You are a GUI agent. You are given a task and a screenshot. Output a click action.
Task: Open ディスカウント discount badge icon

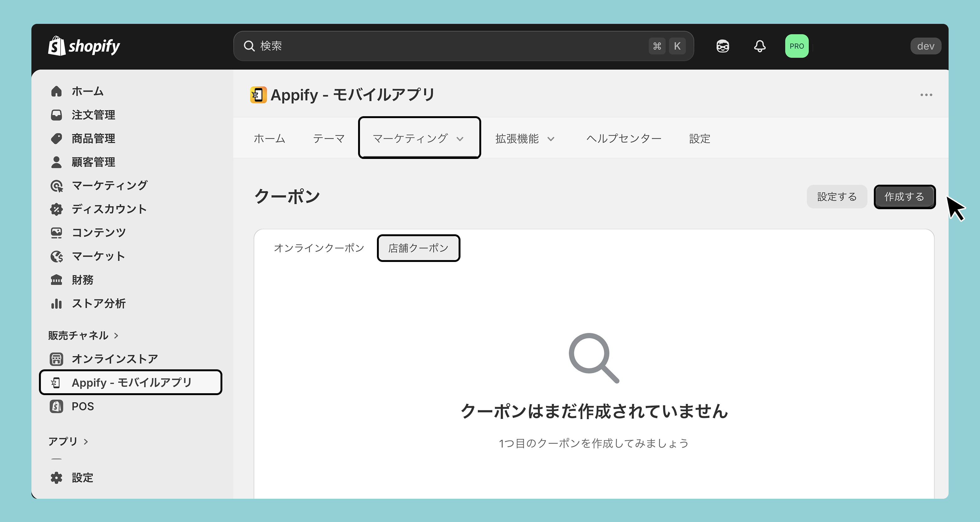click(56, 209)
